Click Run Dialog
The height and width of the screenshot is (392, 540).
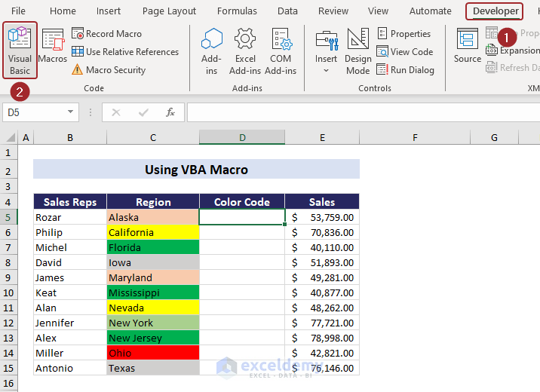[405, 70]
